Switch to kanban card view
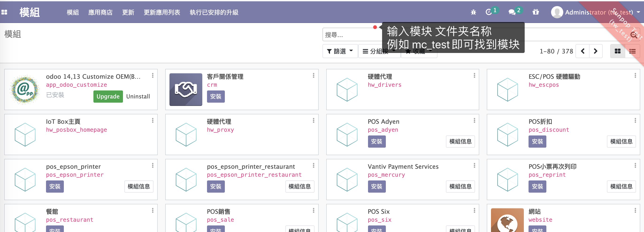The image size is (644, 232). [x=617, y=51]
